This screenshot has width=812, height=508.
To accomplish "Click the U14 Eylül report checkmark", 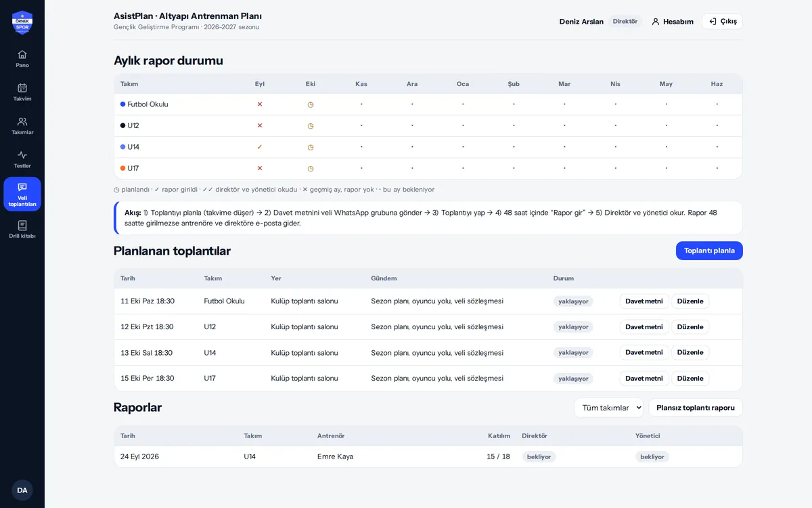I will pos(260,147).
